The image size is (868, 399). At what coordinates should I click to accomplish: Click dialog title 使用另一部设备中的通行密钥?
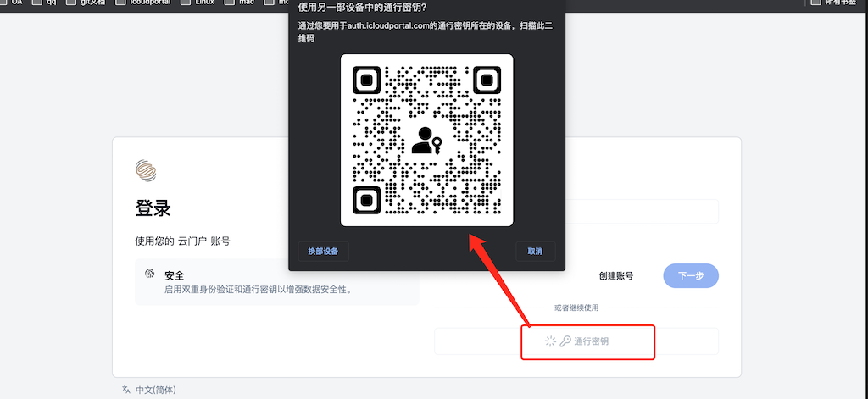click(362, 8)
